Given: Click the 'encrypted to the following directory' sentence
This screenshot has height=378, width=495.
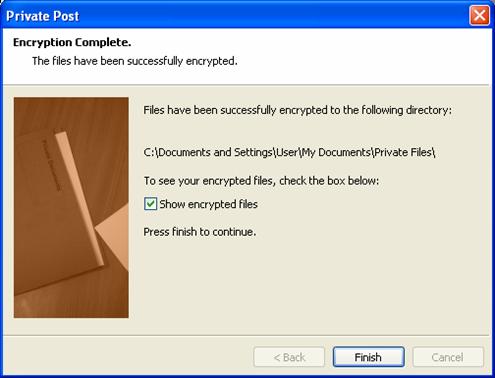Looking at the screenshot, I should 297,110.
